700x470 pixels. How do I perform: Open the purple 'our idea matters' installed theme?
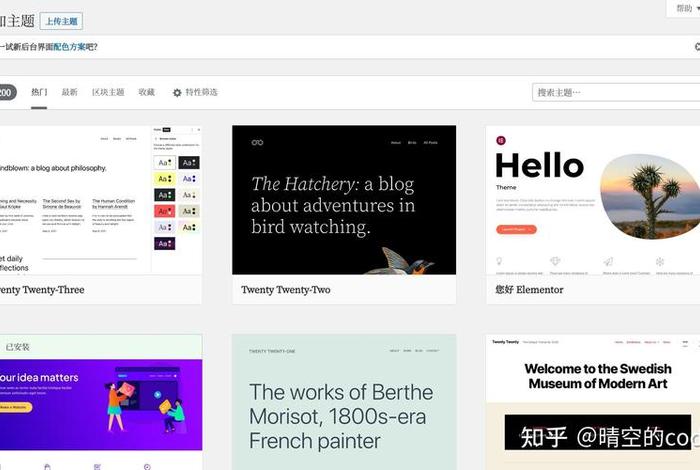click(101, 404)
